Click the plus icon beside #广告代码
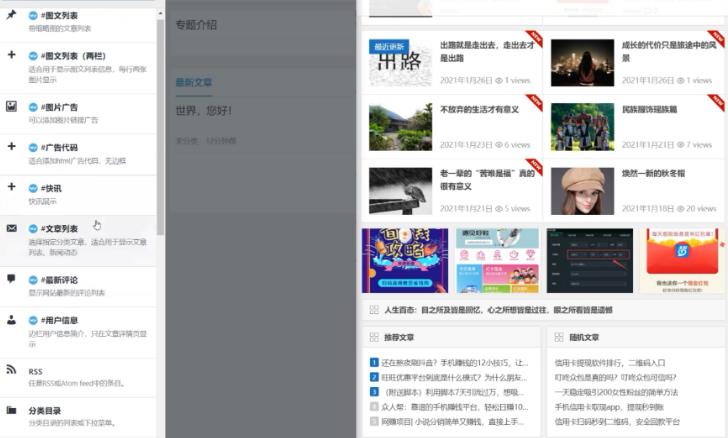Screen dimensions: 728x438 [x=11, y=146]
